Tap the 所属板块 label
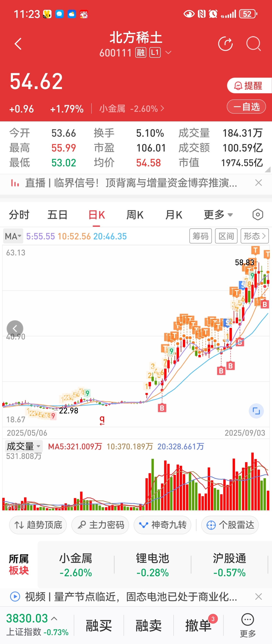 click(x=19, y=565)
